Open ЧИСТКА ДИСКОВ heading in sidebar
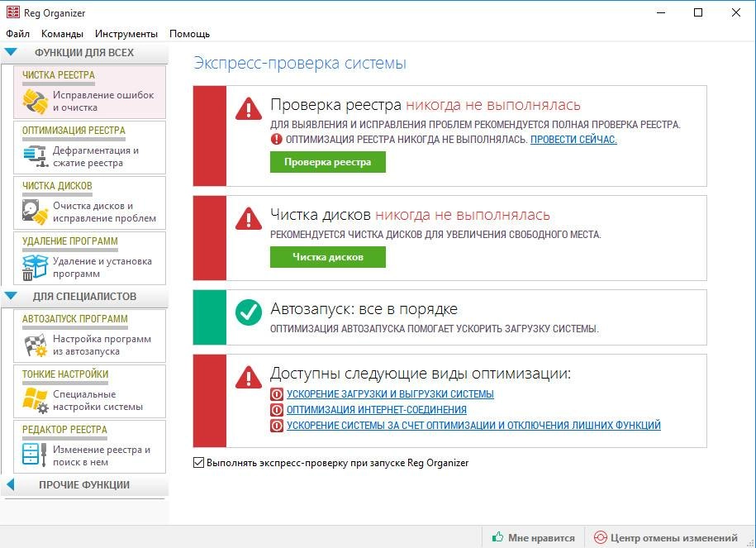This screenshot has height=548, width=756. (x=57, y=186)
